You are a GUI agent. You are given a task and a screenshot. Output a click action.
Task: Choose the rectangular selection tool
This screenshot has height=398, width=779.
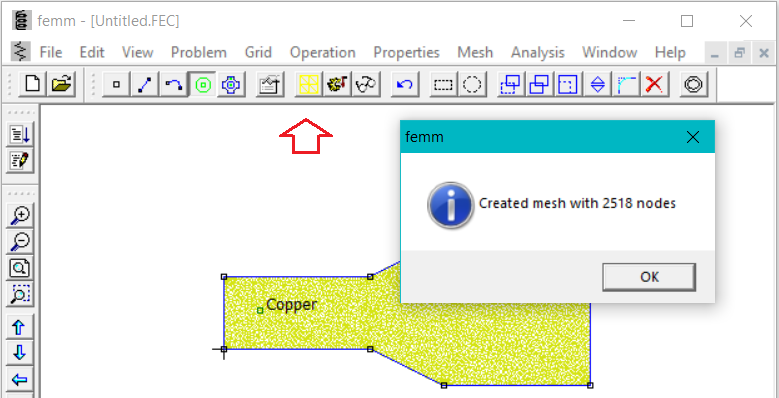[443, 84]
